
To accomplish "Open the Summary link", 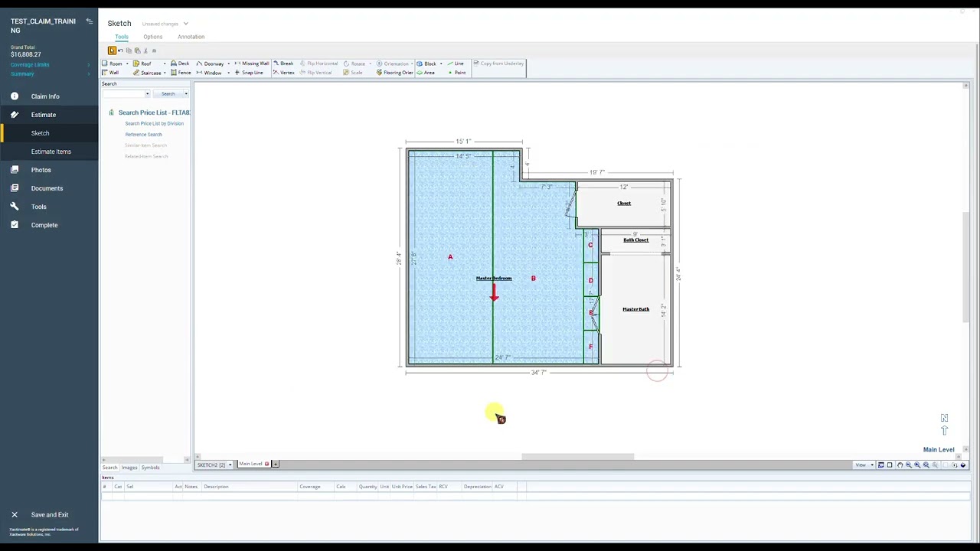I will [22, 74].
